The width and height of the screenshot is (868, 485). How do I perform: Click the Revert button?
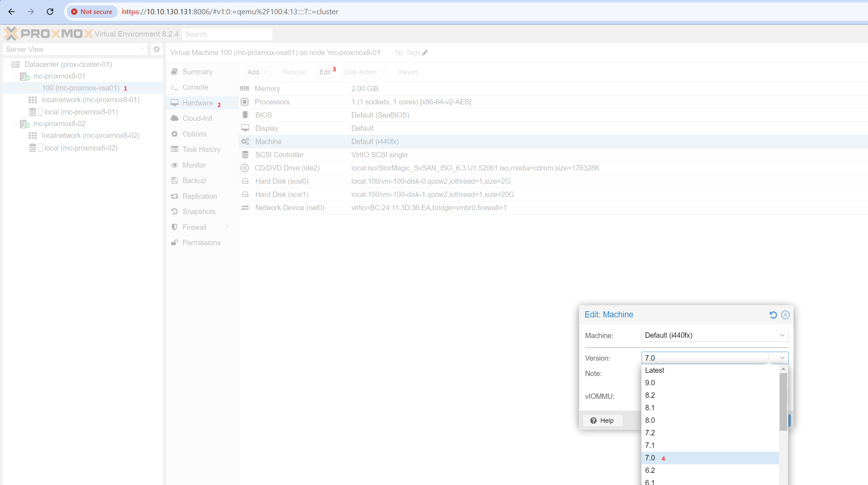(x=408, y=72)
